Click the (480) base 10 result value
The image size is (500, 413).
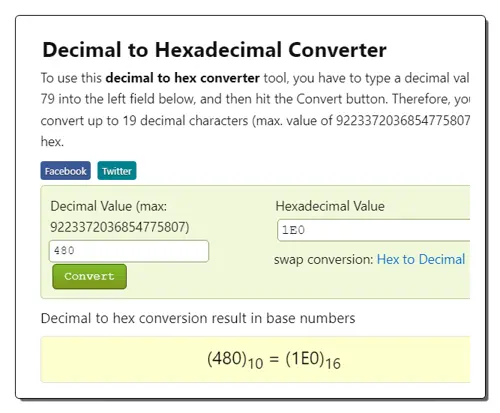coord(235,360)
